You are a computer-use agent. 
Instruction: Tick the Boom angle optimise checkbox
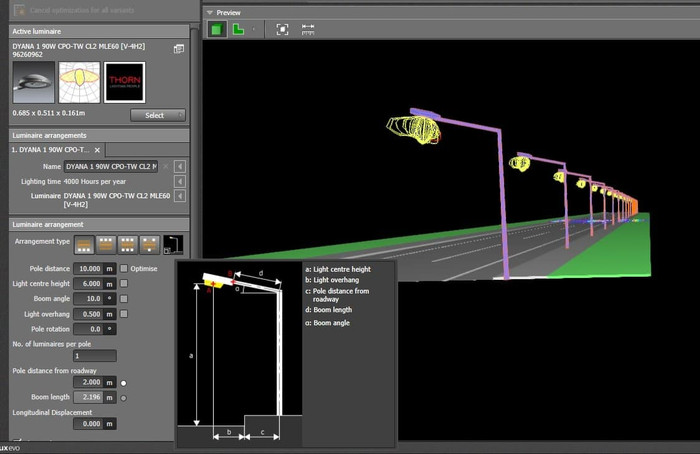coord(124,299)
